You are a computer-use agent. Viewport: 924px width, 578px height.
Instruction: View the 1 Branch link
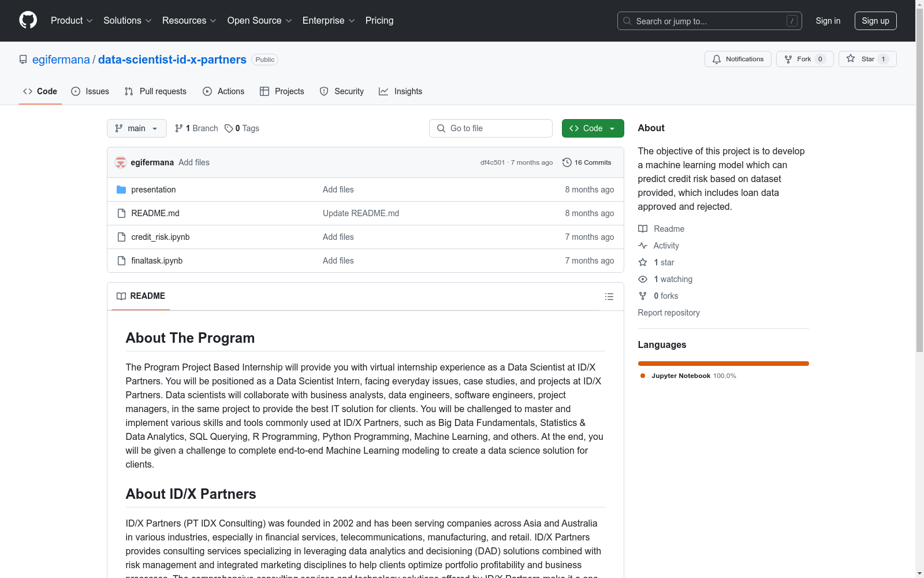pyautogui.click(x=196, y=128)
